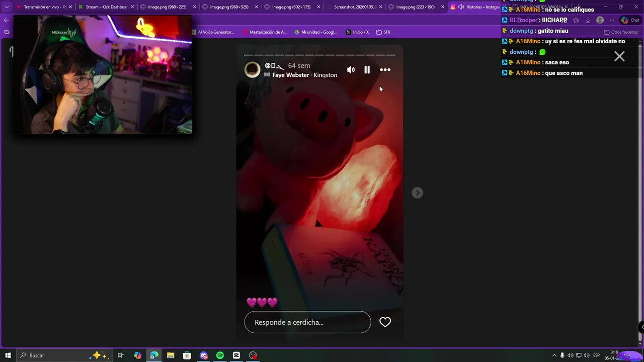Open browser downloads icon

tap(588, 20)
